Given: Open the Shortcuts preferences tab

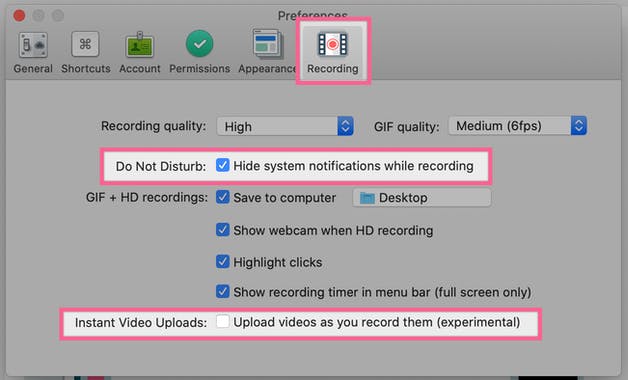Looking at the screenshot, I should tap(85, 52).
